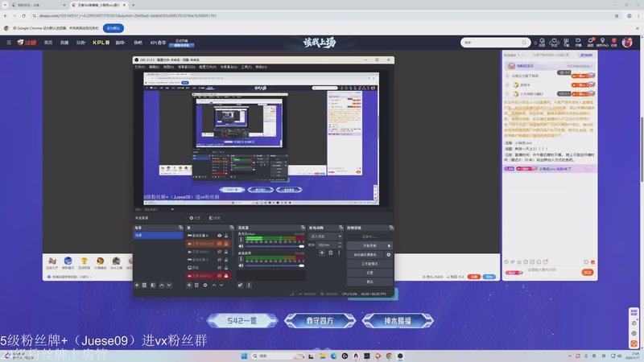
Task: Remove selected scene with Scenes trash icon
Action: 145,286
